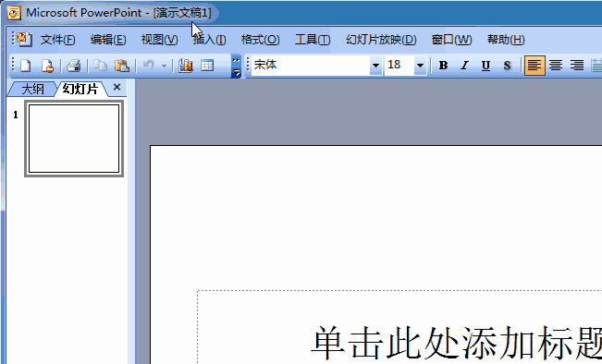Open the 工具(T) menu
Screen dimensions: 602x364
313,40
